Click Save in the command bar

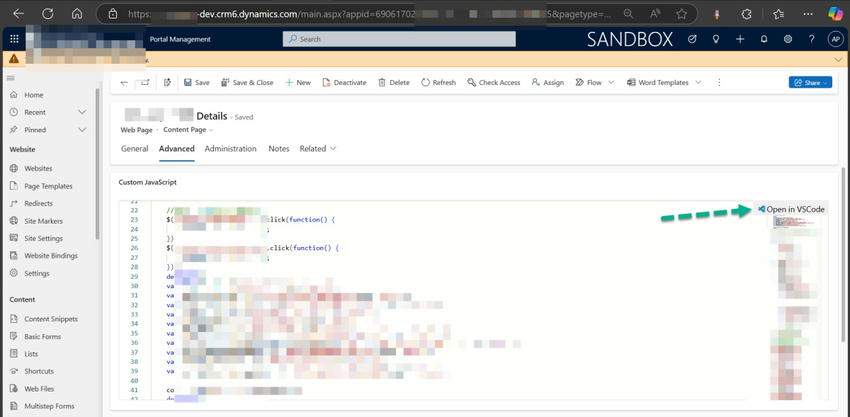(196, 83)
